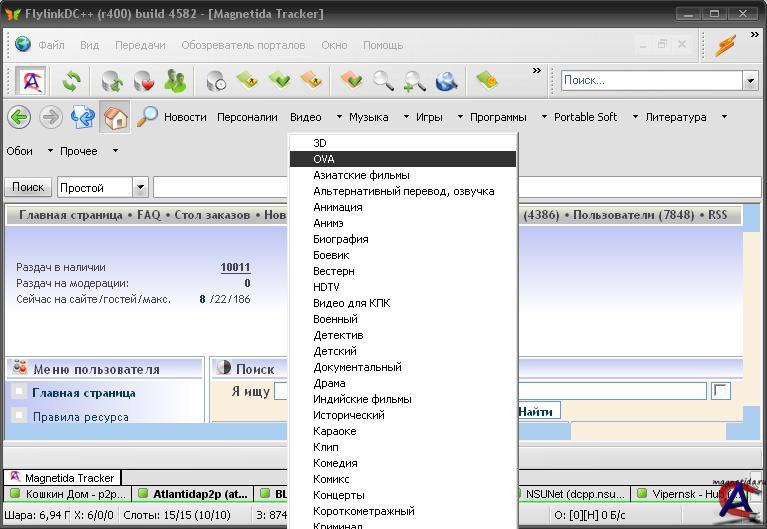This screenshot has height=529, width=767.
Task: Choose Документальный in the dropdown list
Action: [x=357, y=367]
